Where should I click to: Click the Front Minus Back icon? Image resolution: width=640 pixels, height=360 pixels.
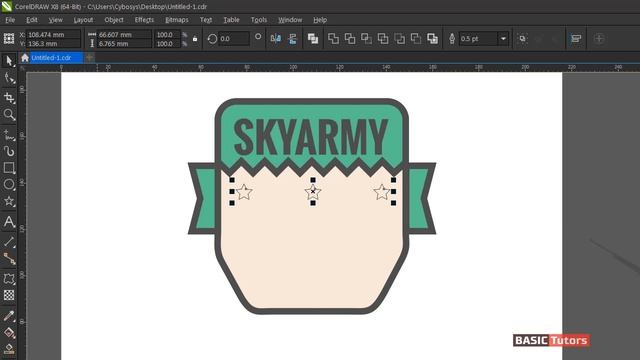[399, 38]
